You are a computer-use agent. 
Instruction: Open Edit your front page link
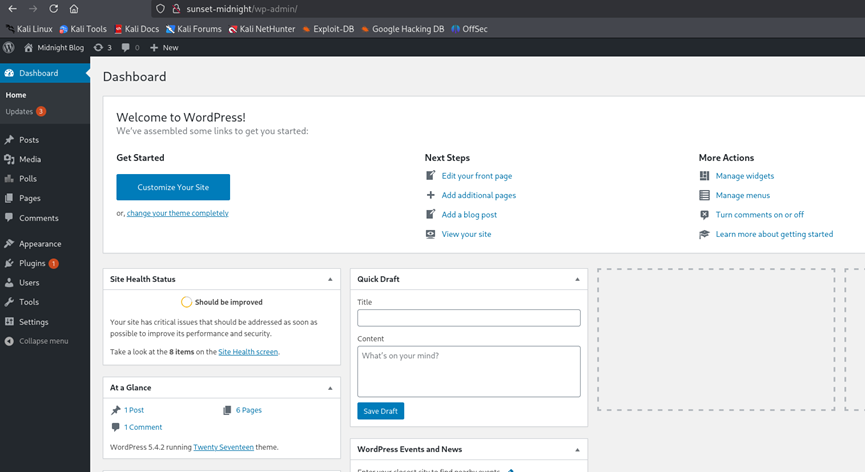point(477,175)
